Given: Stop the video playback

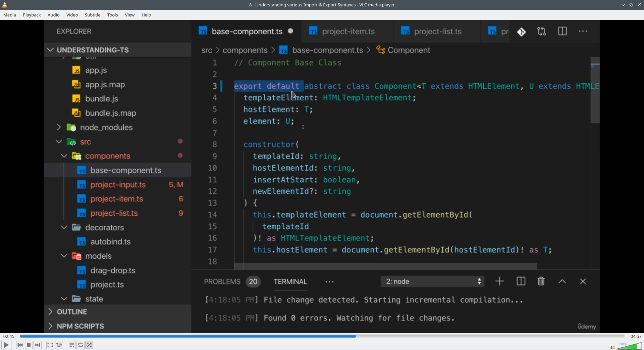Looking at the screenshot, I should [29, 345].
